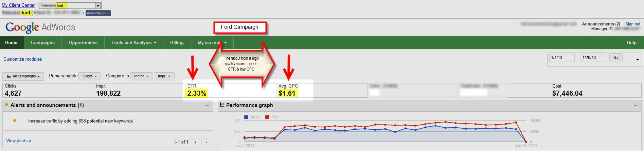This screenshot has width=644, height=151.
Task: Open the Impr. comparison metric dropdown
Action: pos(164,76)
